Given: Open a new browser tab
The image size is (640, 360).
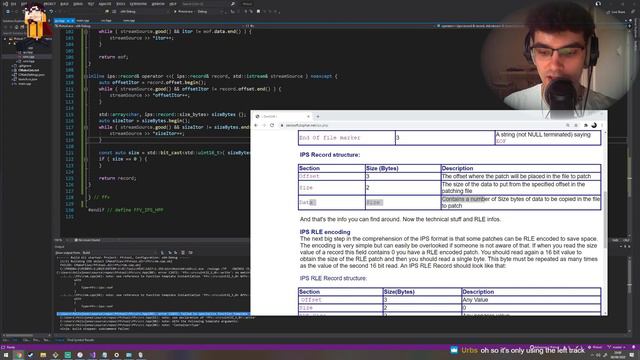Looking at the screenshot, I should point(318,116).
